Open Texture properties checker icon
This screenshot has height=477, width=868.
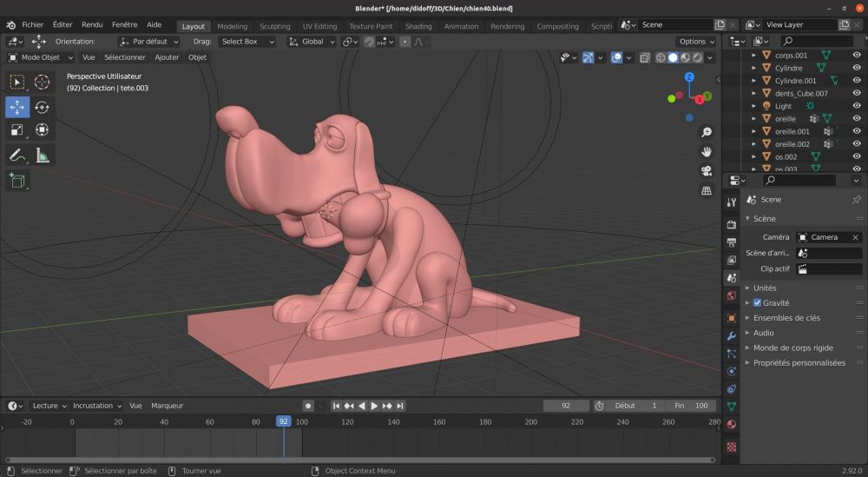(x=731, y=447)
